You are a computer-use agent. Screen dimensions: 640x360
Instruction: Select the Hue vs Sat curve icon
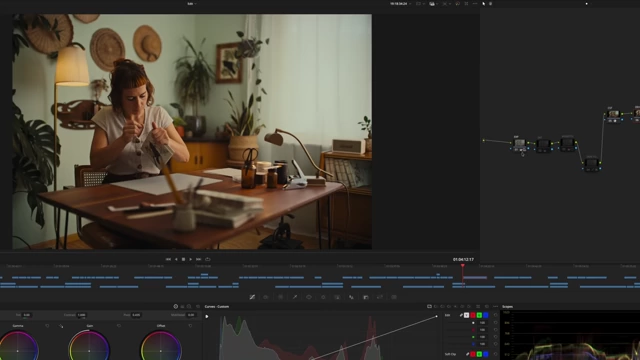442,307
